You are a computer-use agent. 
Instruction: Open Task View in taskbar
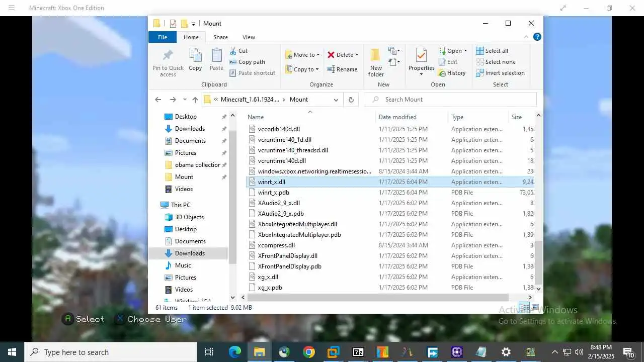[x=209, y=352]
